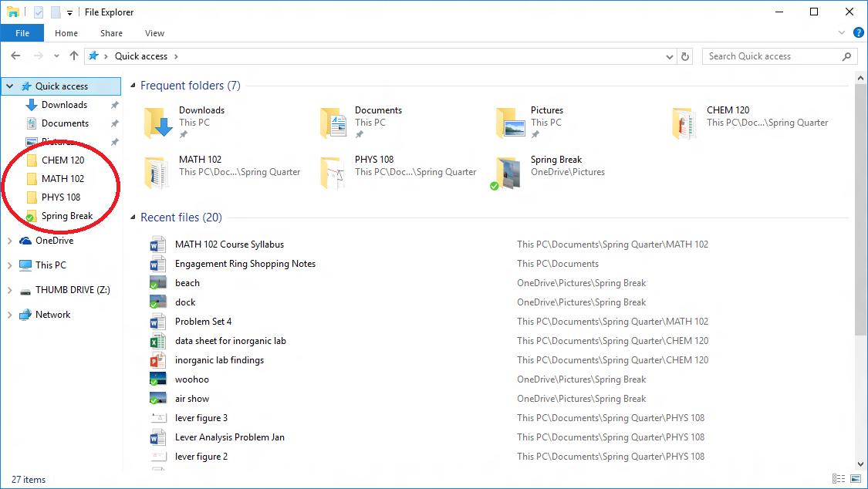Viewport: 868px width, 489px height.
Task: Select PHYS 108 in the navigation pane
Action: (61, 197)
